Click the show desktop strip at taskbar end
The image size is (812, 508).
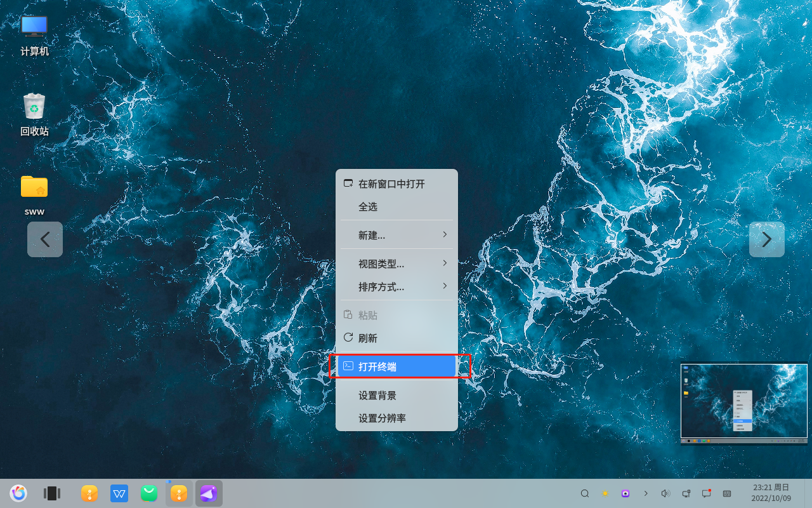pos(808,493)
